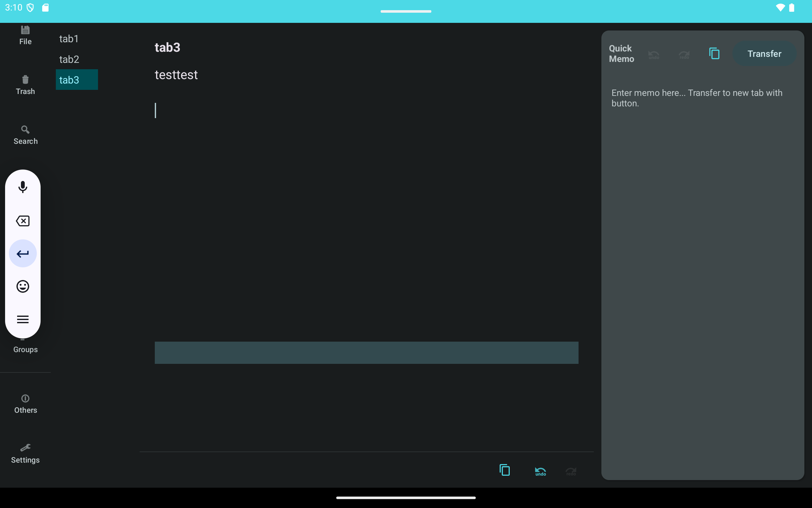Click the Quick Memo heading

click(x=621, y=53)
